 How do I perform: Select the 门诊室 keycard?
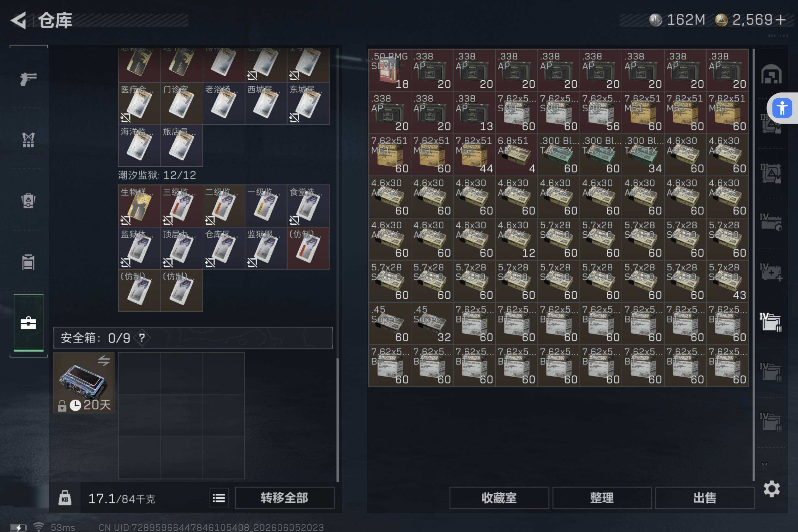181,103
